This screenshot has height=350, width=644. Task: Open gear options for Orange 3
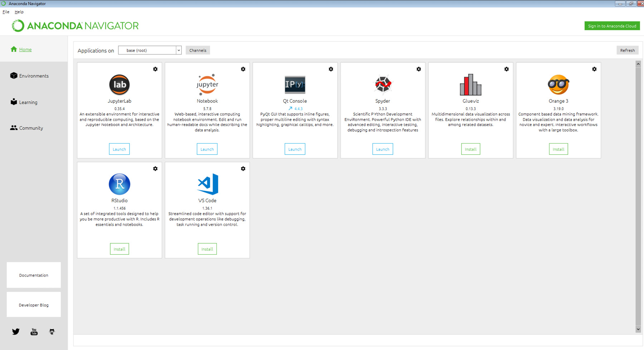(594, 69)
